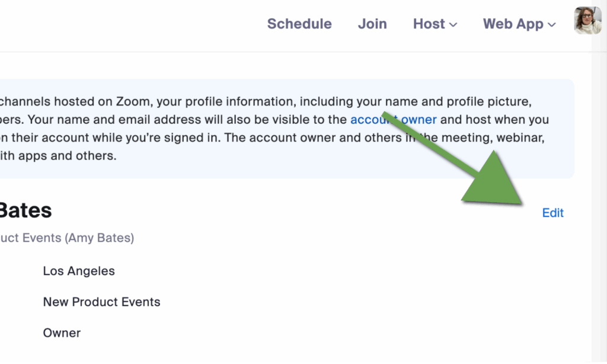Screen dimensions: 607x364
Task: Click the Bates profile name heading
Action: pos(25,210)
